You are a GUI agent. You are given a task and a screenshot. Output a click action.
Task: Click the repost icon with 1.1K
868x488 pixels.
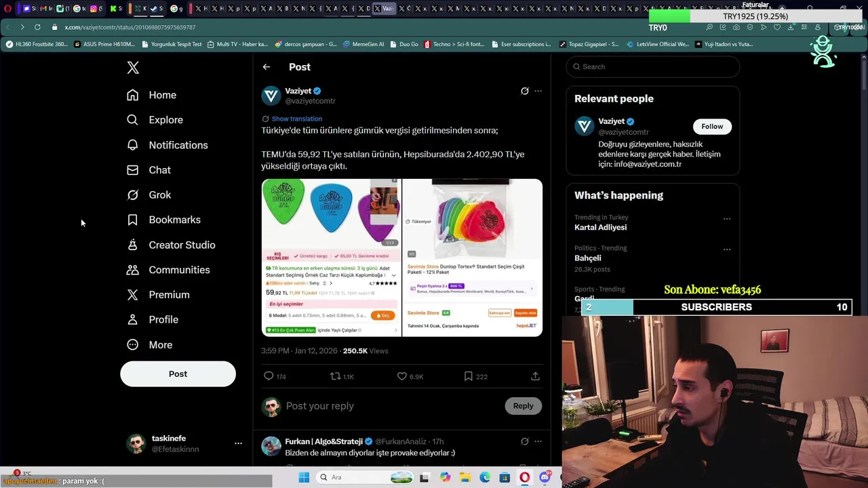tap(335, 376)
